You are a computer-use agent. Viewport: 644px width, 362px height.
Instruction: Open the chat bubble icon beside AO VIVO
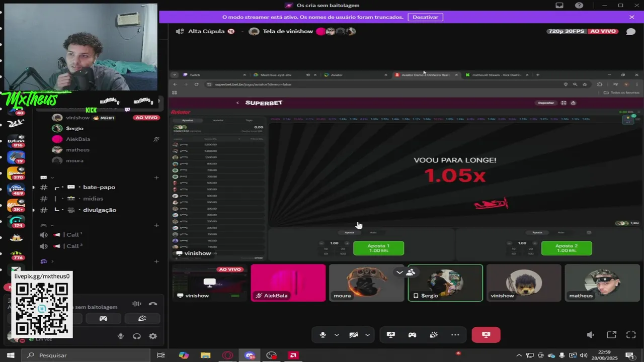coord(630,32)
